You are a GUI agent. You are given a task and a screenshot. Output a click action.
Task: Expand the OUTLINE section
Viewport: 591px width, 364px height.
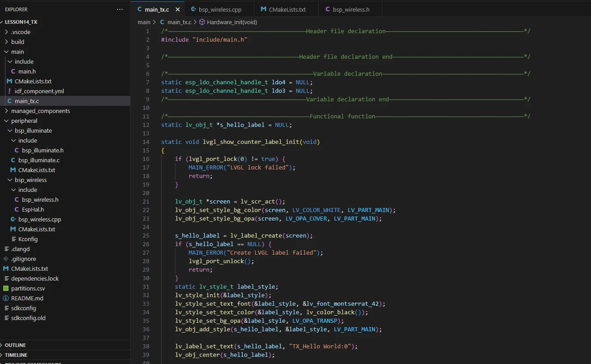tap(15, 345)
